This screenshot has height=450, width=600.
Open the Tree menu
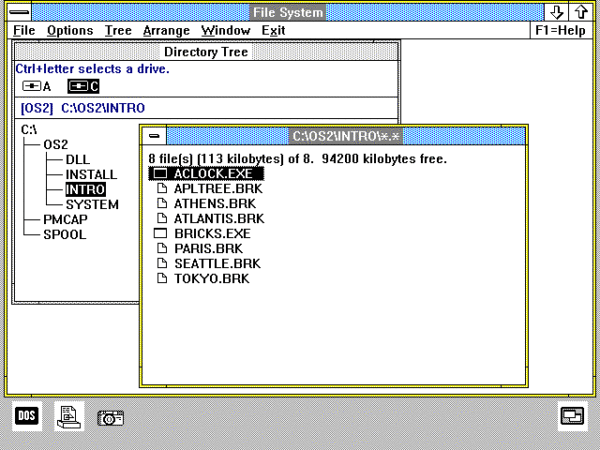click(x=118, y=30)
